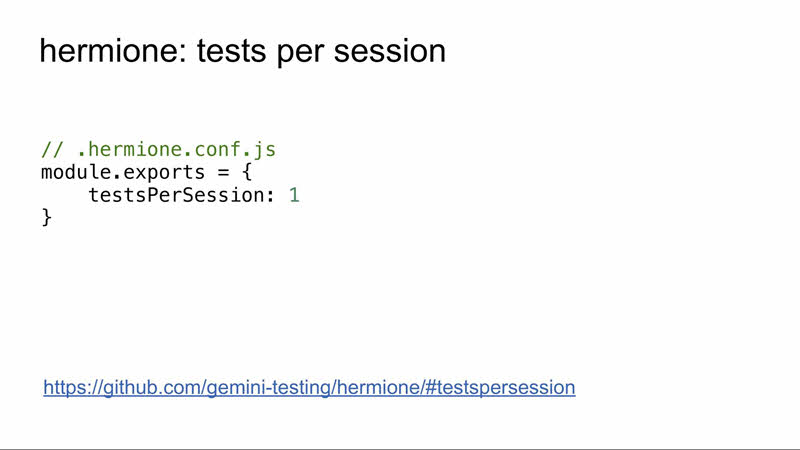Click the slide title 'hermione: tests per session'
Screen dimensions: 800x450
[x=243, y=51]
